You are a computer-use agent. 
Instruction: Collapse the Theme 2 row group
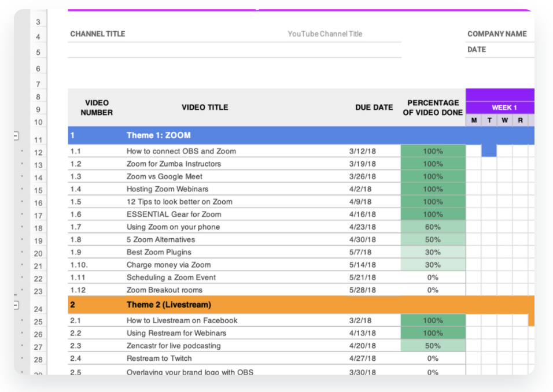point(16,305)
